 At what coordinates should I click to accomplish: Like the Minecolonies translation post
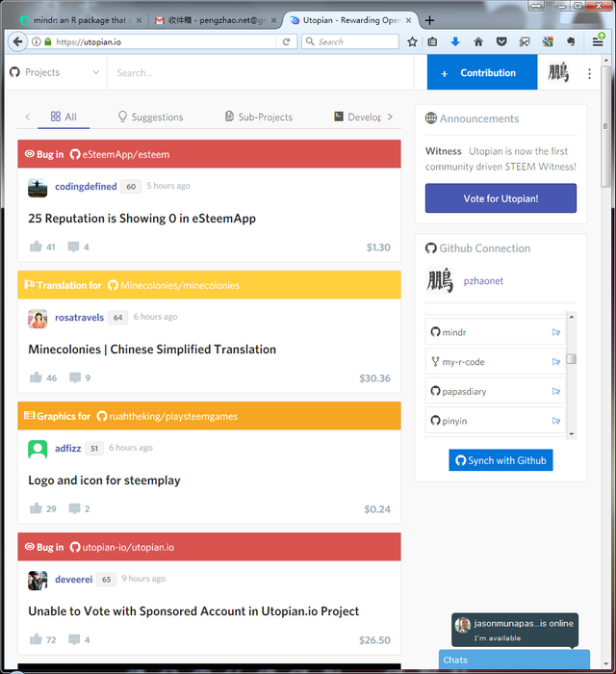[36, 377]
